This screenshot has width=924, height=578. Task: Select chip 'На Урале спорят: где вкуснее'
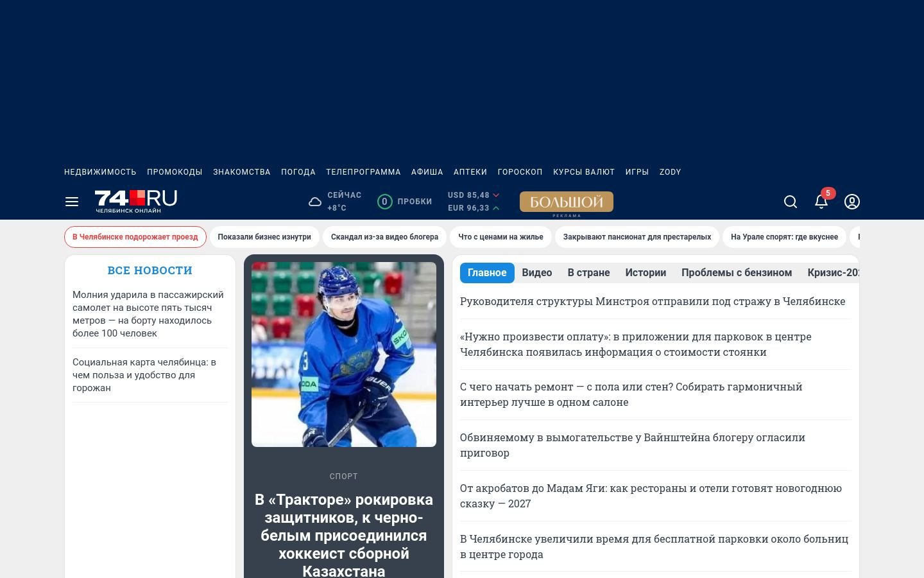pos(784,237)
